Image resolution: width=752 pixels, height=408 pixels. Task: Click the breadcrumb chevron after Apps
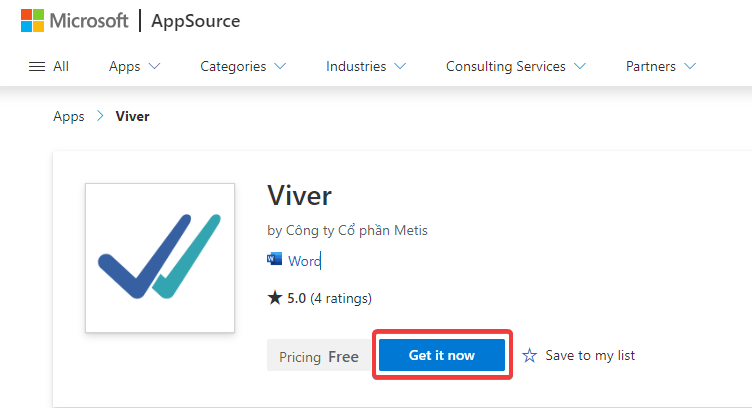pos(100,116)
